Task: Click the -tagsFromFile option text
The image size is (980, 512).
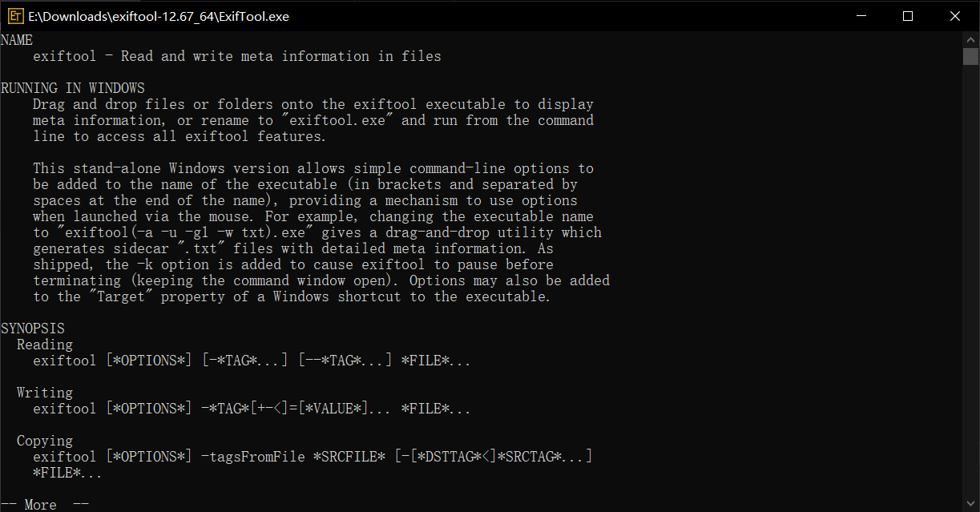Action: click(x=253, y=457)
